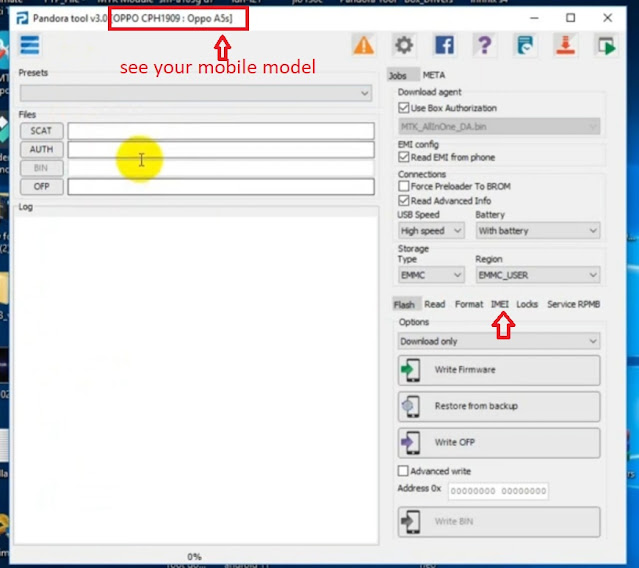
Task: Click the BIN file path field
Action: pos(221,168)
